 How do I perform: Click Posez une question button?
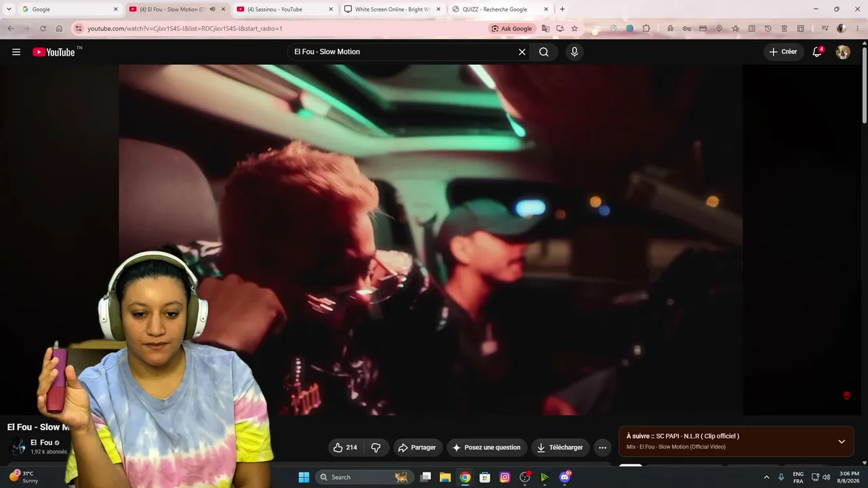(487, 447)
